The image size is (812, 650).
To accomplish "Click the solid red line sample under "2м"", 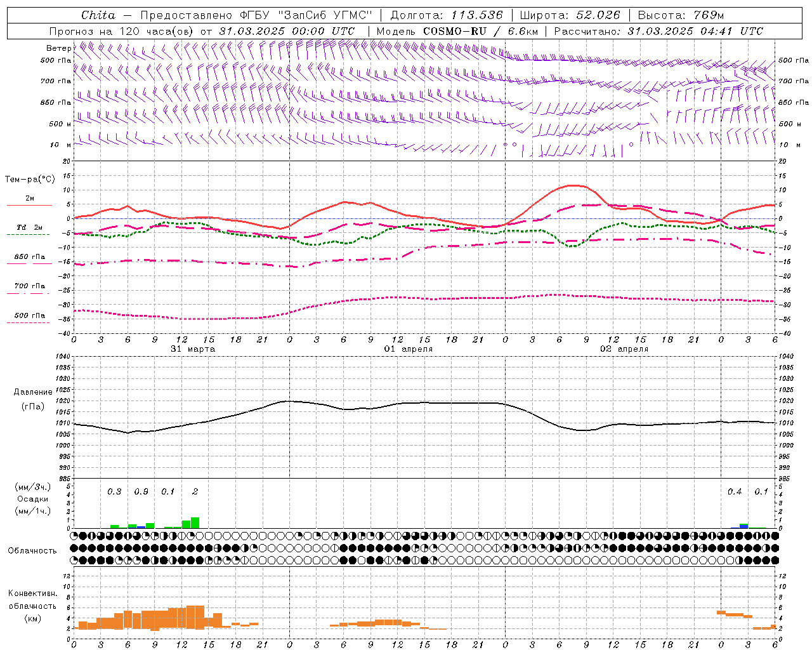I will (x=29, y=205).
